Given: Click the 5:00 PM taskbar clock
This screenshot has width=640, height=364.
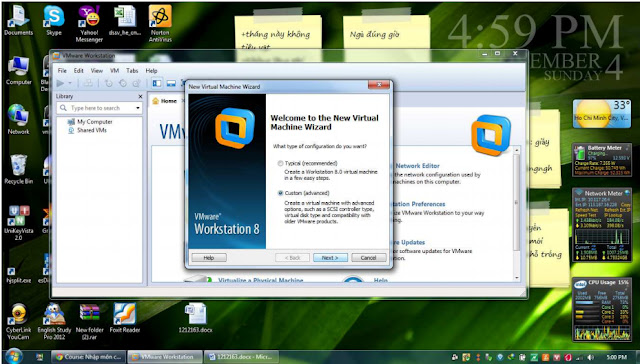Looking at the screenshot, I should pyautogui.click(x=616, y=357).
